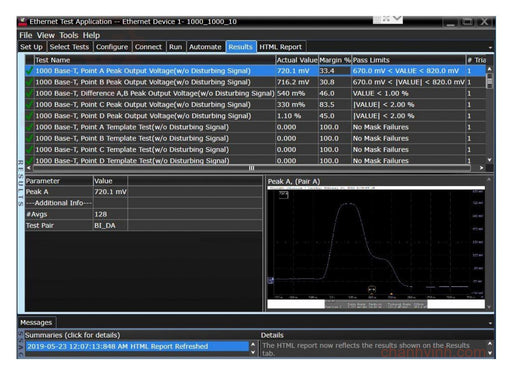Select Point B Template Test row
The image size is (512, 375).
point(255,138)
